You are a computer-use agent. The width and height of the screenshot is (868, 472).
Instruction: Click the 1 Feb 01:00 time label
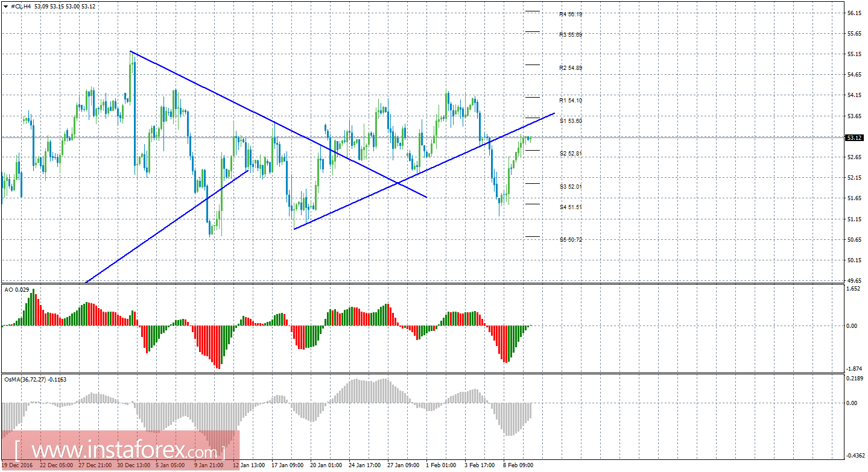coord(442,465)
